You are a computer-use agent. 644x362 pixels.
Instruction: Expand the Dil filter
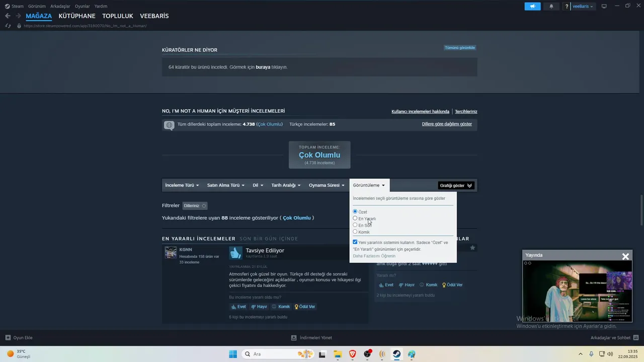point(258,185)
